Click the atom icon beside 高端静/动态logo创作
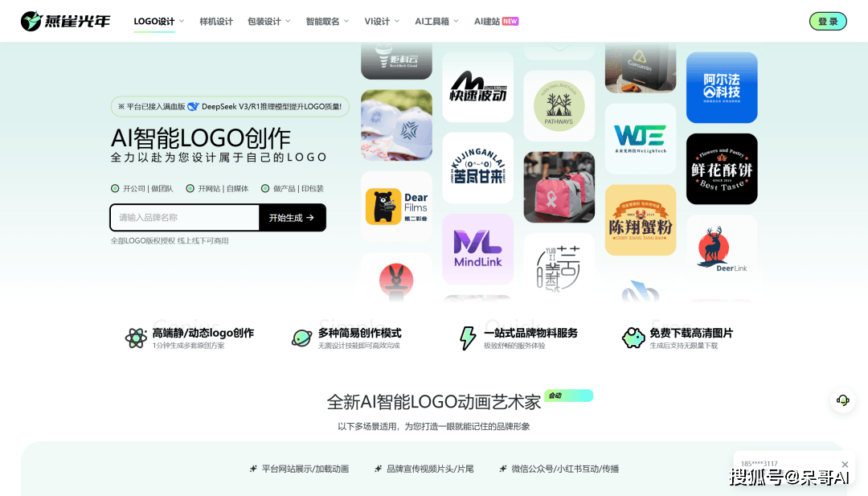This screenshot has width=868, height=496. click(136, 338)
